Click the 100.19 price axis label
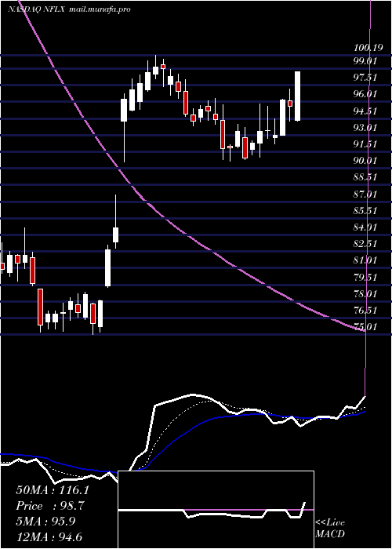This screenshot has width=392, height=549. click(367, 47)
